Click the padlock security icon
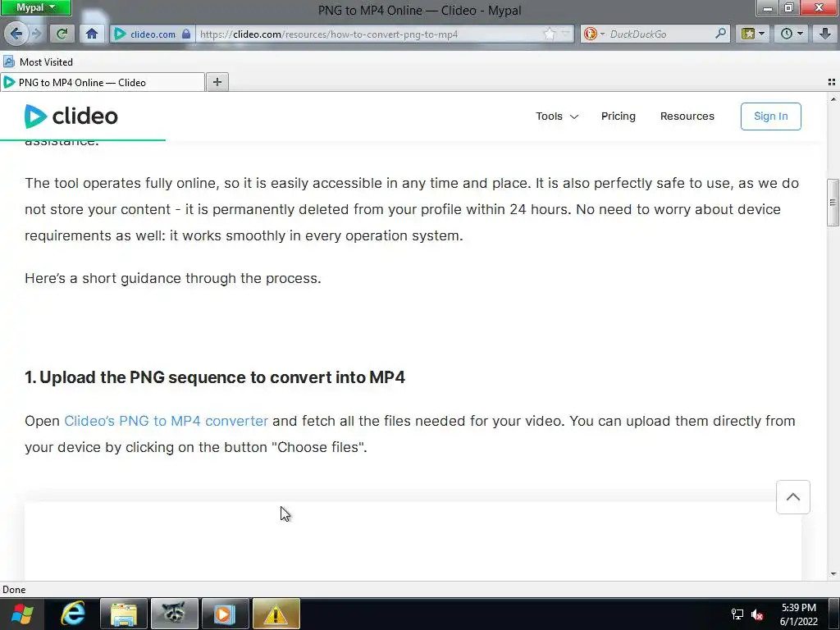840x630 pixels. pos(186,34)
